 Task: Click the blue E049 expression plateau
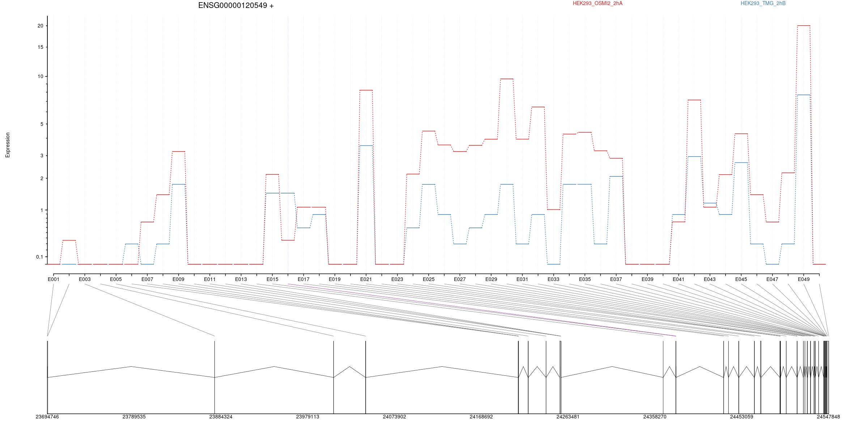(804, 95)
